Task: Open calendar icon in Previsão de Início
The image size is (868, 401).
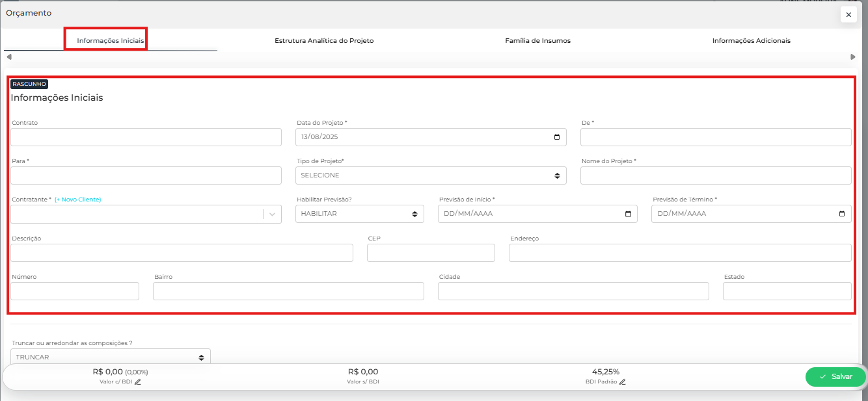Action: (x=628, y=214)
